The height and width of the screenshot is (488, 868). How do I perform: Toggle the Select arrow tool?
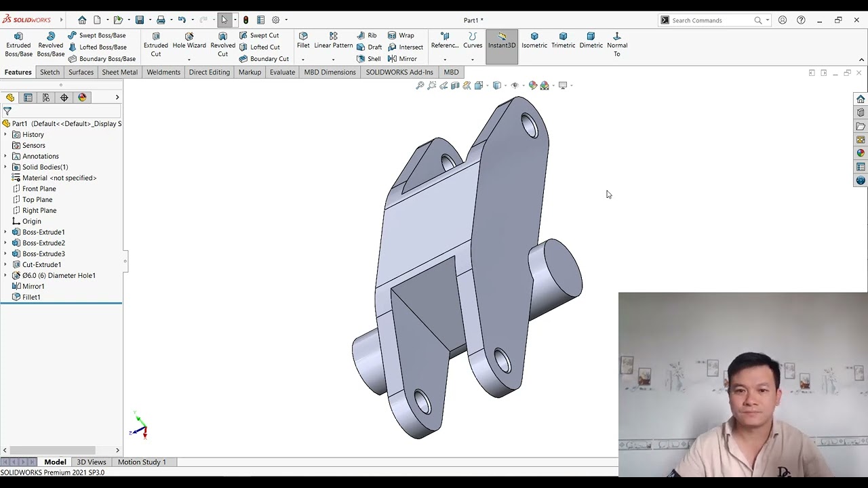click(x=224, y=20)
